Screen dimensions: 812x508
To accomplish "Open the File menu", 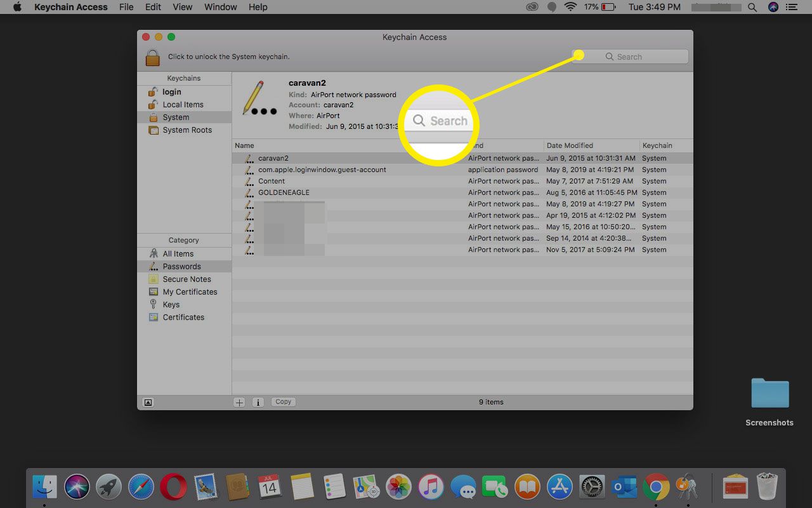I will [126, 7].
